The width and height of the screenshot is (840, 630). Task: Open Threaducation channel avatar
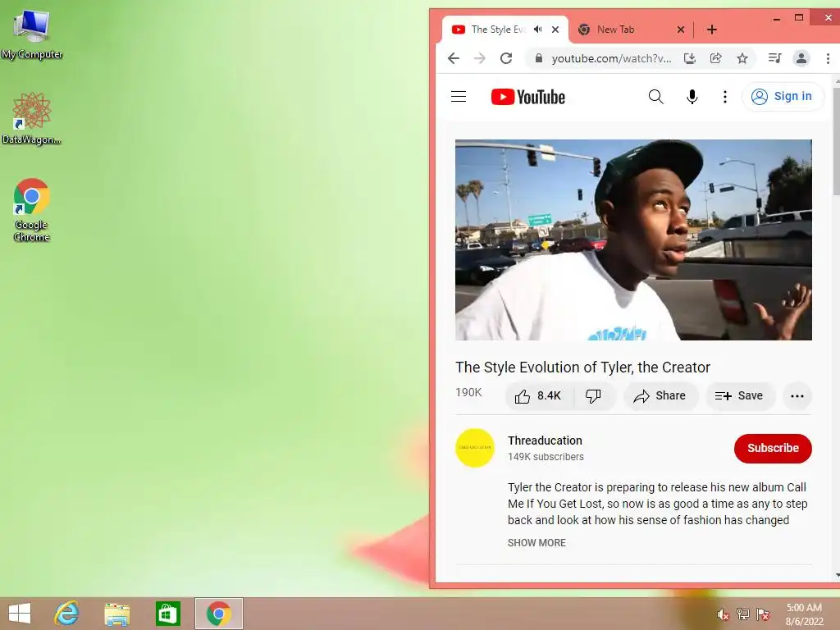(475, 448)
